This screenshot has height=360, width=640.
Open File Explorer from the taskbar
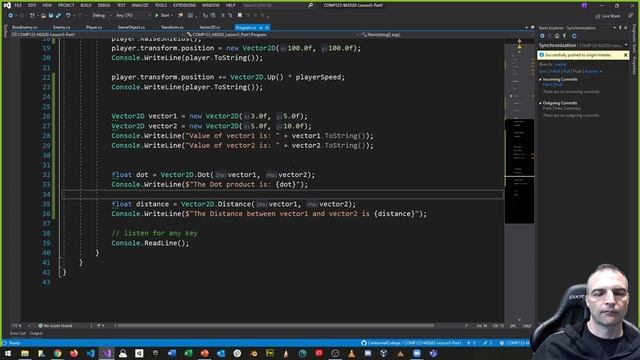click(x=25, y=353)
